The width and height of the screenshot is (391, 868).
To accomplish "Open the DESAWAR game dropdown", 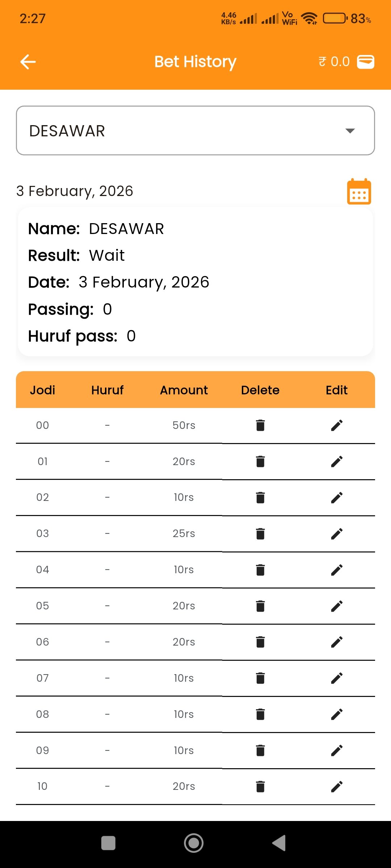I will pyautogui.click(x=195, y=131).
